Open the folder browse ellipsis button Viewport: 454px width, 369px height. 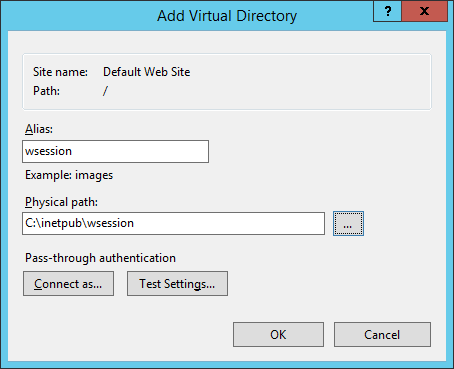(348, 223)
